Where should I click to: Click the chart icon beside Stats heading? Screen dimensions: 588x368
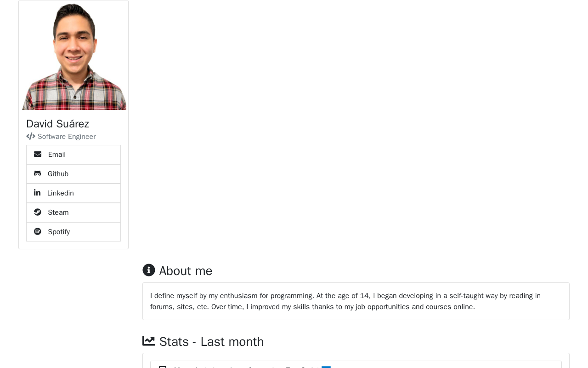[x=149, y=341]
